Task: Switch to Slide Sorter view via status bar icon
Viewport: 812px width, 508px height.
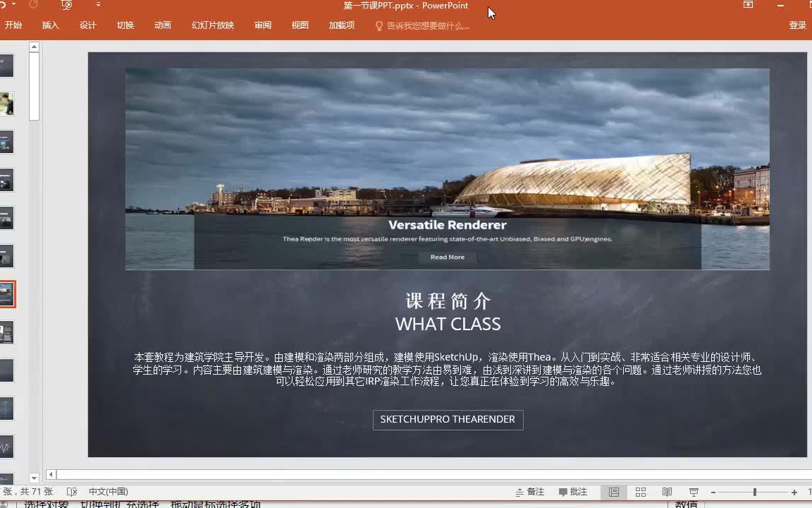Action: coord(639,491)
